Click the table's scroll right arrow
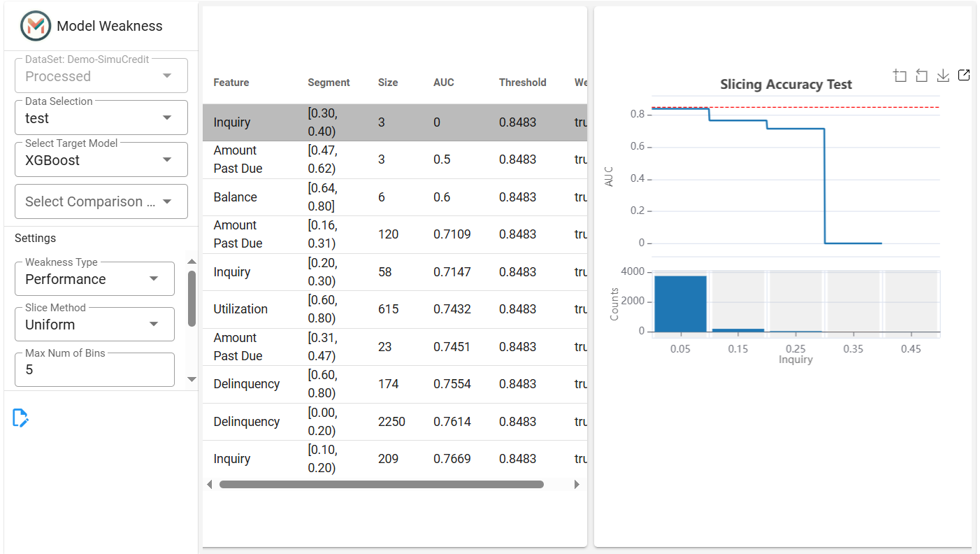Viewport: 980px width, 554px height. [x=577, y=484]
